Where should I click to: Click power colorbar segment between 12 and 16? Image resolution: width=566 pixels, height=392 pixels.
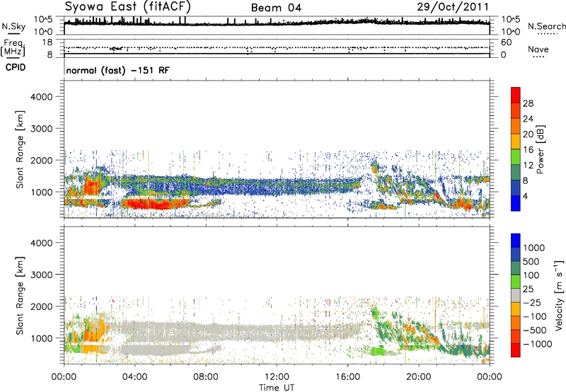pyautogui.click(x=516, y=157)
